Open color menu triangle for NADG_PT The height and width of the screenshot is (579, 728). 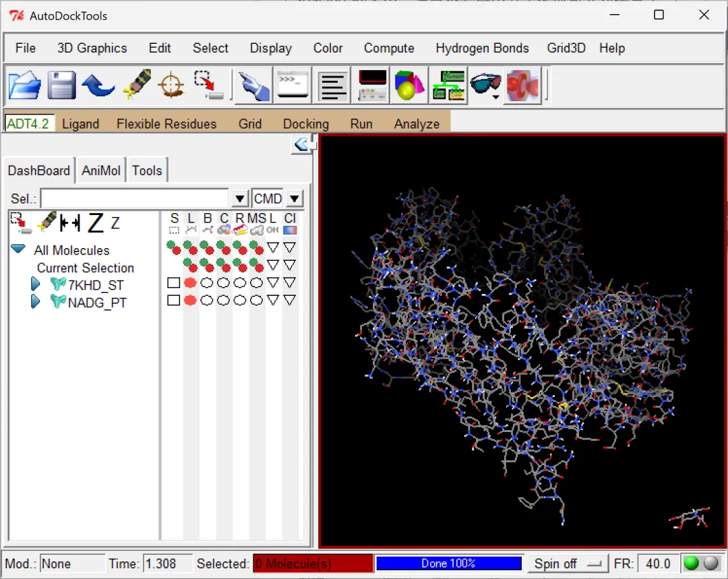click(x=290, y=301)
